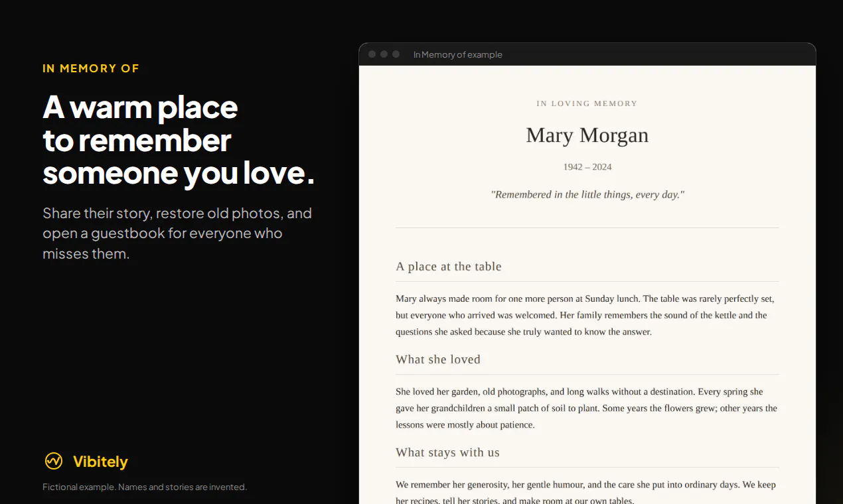Click the generosity and gentle humour paragraph
The width and height of the screenshot is (843, 504).
[587, 492]
